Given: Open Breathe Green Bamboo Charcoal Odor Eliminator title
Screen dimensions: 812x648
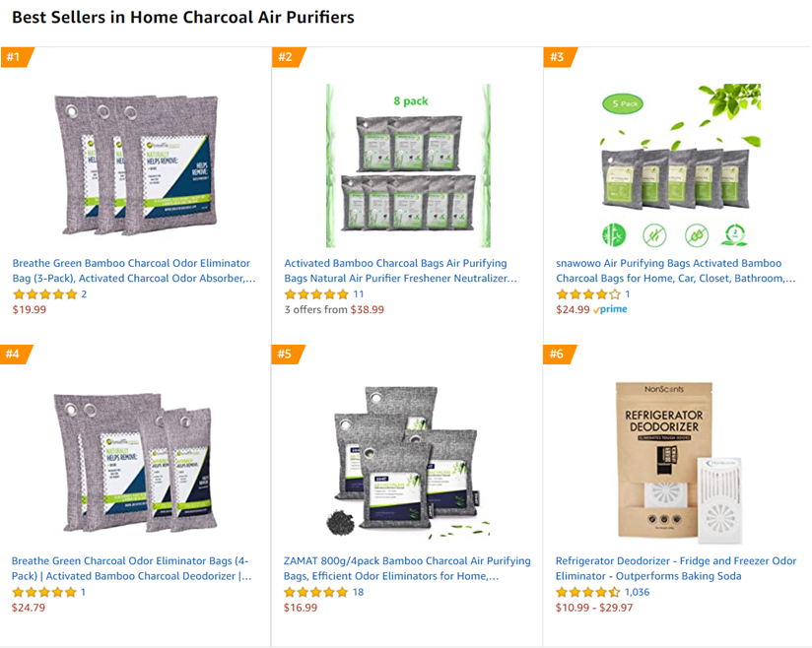Looking at the screenshot, I should tap(134, 271).
